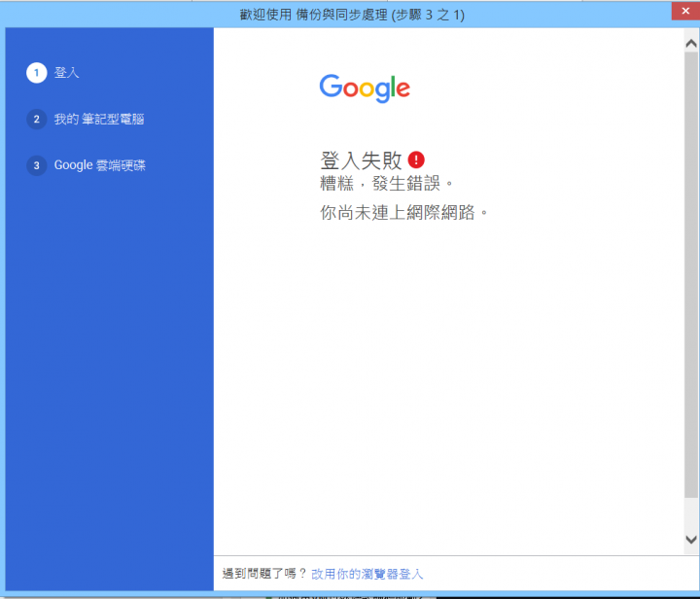Click the red sign-in failed error icon

click(x=416, y=159)
